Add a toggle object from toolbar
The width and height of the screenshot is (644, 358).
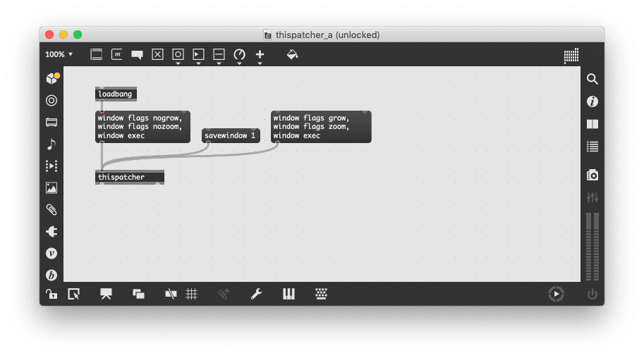tap(157, 54)
